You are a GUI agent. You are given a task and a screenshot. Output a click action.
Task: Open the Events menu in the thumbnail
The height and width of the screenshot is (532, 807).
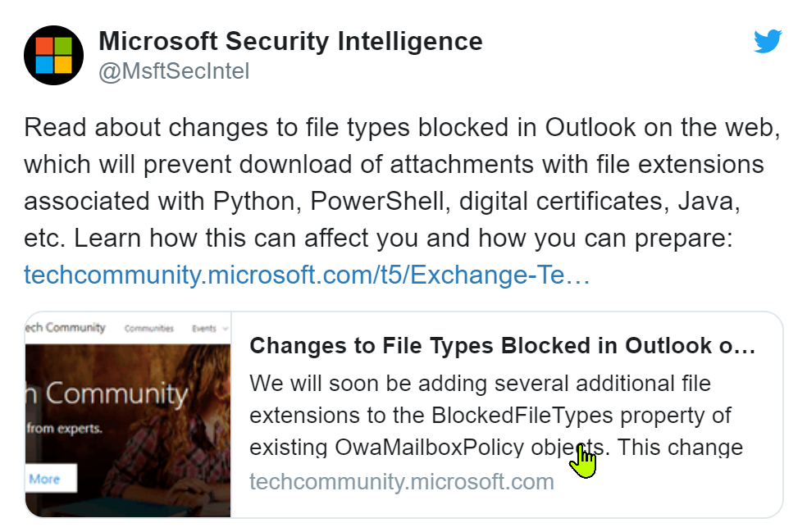pyautogui.click(x=203, y=328)
